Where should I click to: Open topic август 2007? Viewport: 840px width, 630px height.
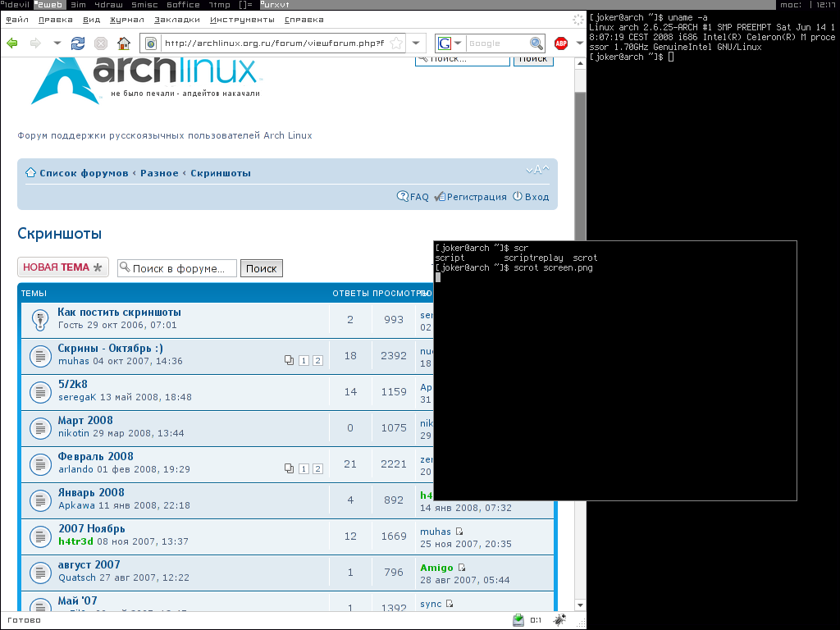click(89, 564)
